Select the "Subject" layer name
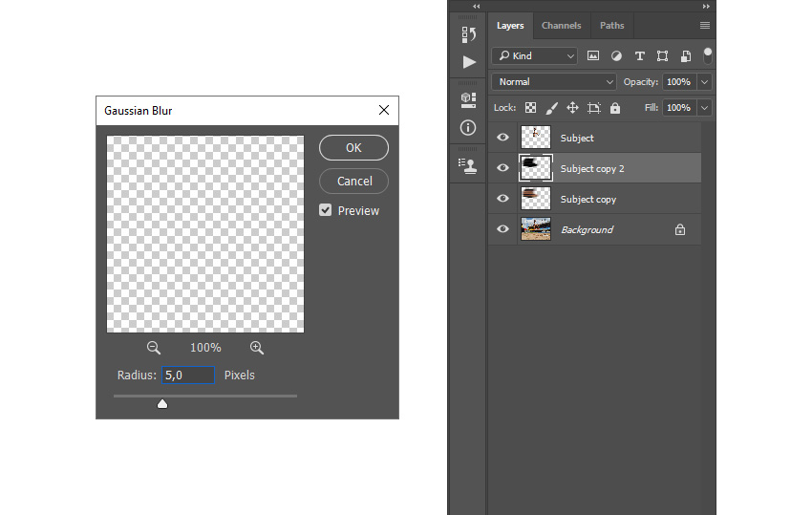812x515 pixels. tap(577, 138)
